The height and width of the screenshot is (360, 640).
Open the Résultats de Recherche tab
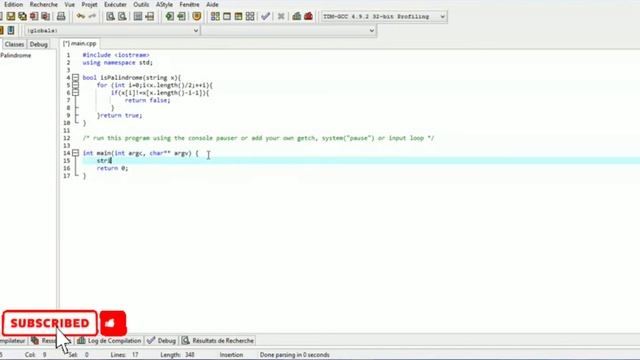tap(218, 340)
